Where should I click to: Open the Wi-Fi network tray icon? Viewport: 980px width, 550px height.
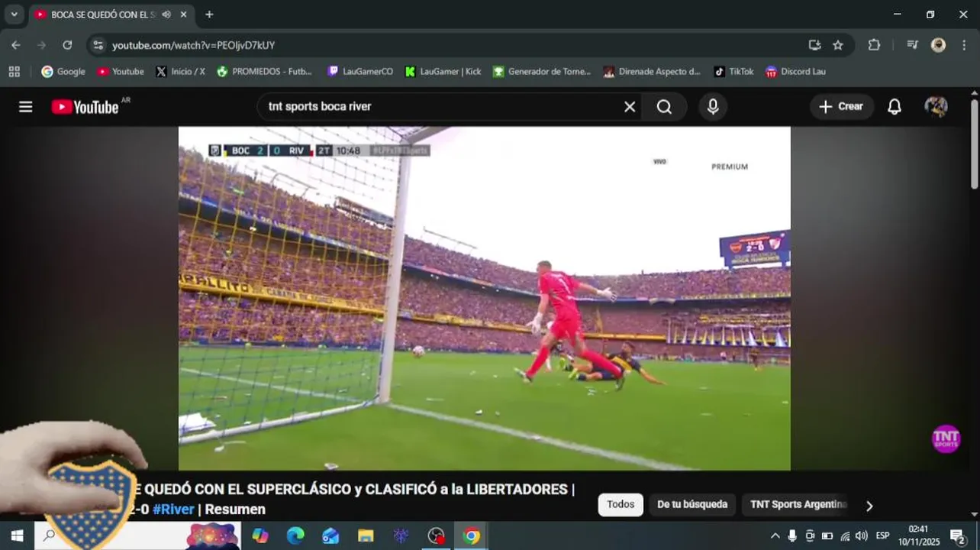845,535
